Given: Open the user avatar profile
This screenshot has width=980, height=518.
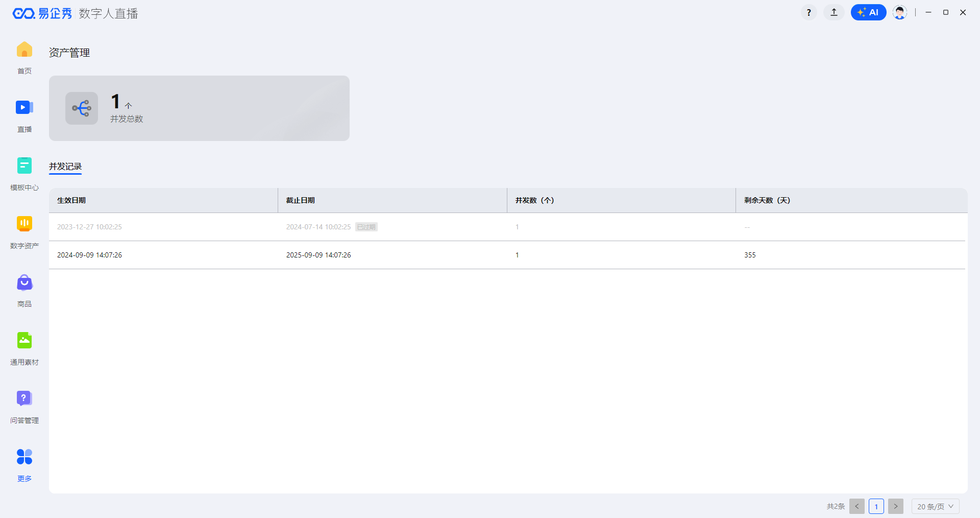Looking at the screenshot, I should point(899,12).
